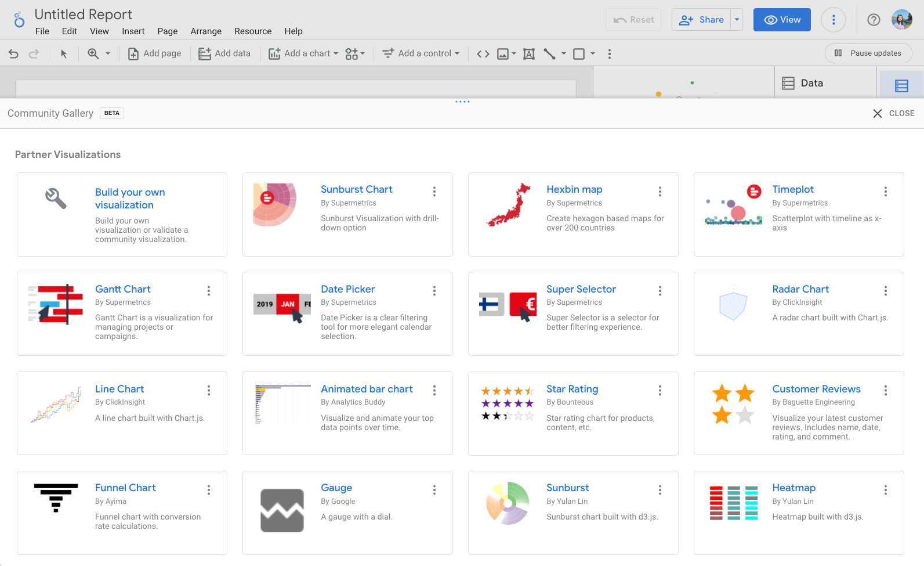924x566 pixels.
Task: Open the Build your own visualization link
Action: click(130, 199)
